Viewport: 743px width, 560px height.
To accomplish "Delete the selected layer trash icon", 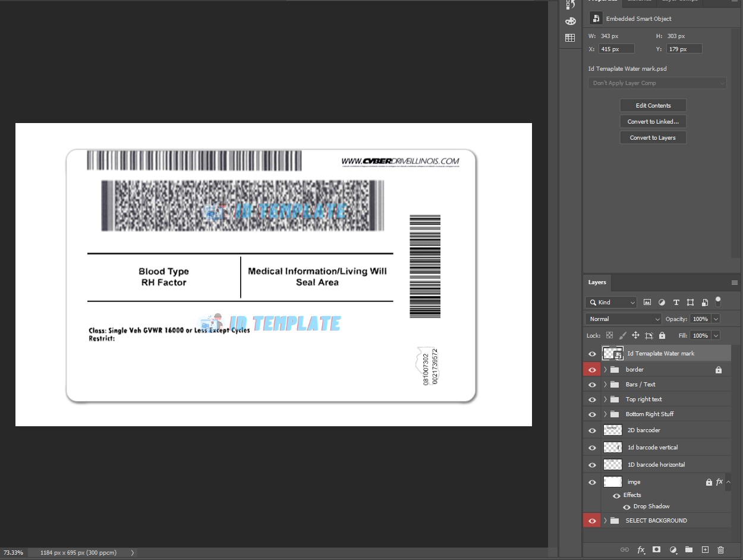I will pos(721,550).
